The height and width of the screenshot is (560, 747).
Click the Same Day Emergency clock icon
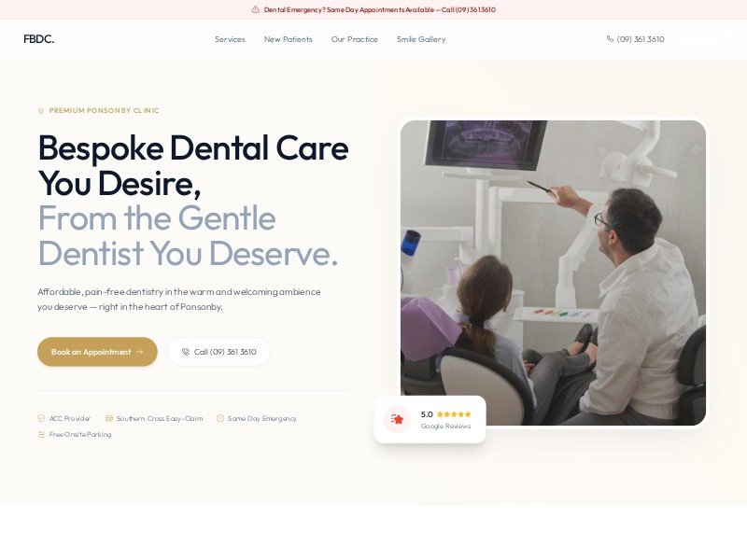point(220,418)
